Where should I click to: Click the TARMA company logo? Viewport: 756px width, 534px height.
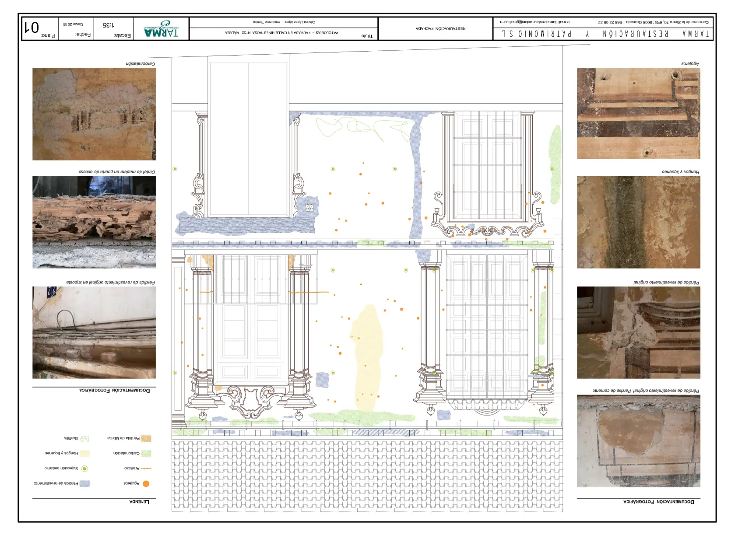tap(161, 29)
